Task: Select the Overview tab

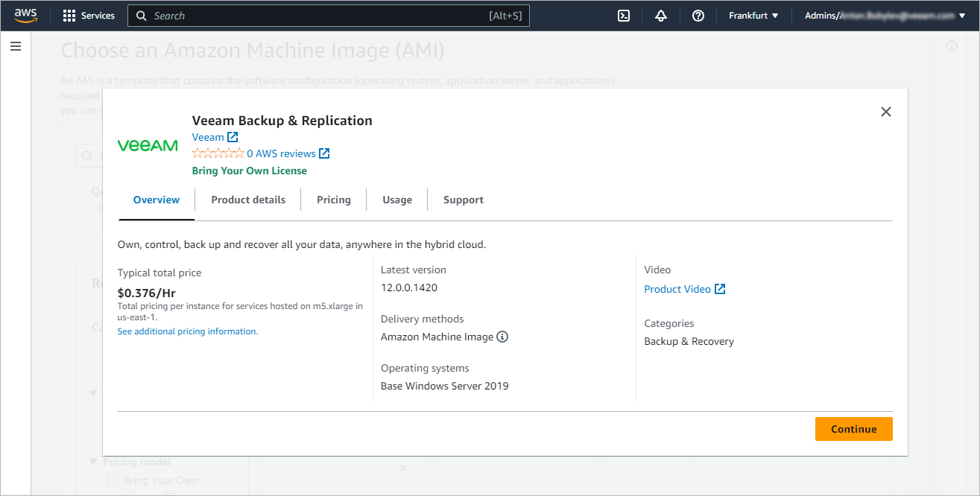Action: click(157, 200)
